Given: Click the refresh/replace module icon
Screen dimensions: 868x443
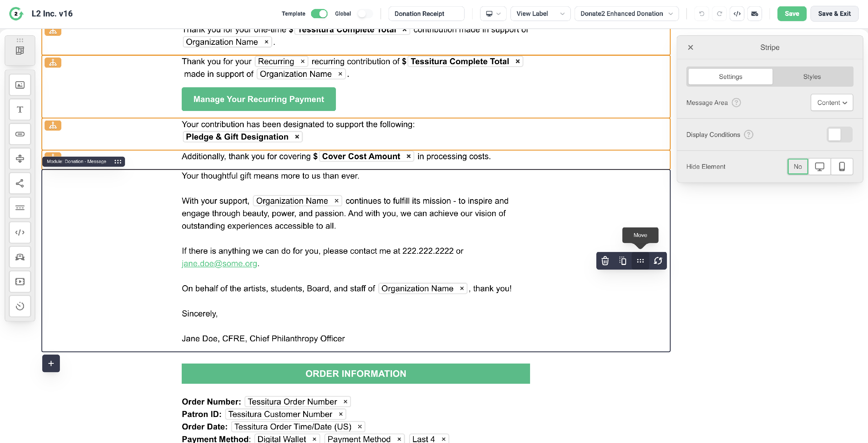Looking at the screenshot, I should [x=658, y=261].
